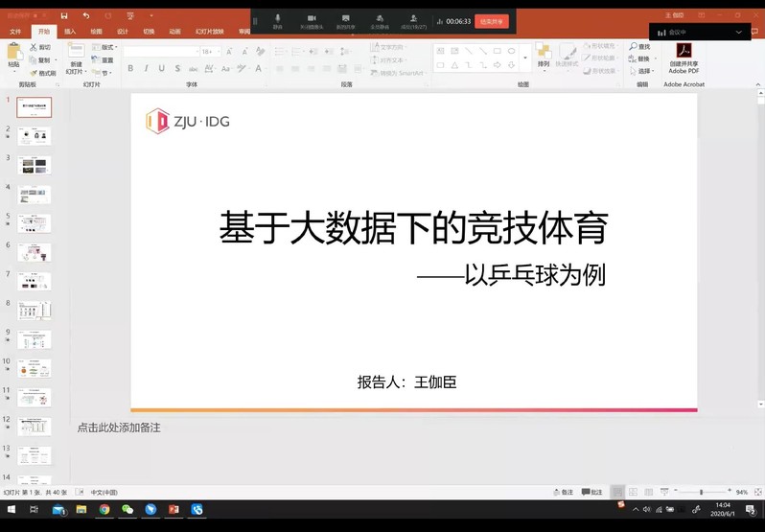The image size is (765, 532).
Task: Open WeChat from the Windows taskbar
Action: (x=127, y=509)
